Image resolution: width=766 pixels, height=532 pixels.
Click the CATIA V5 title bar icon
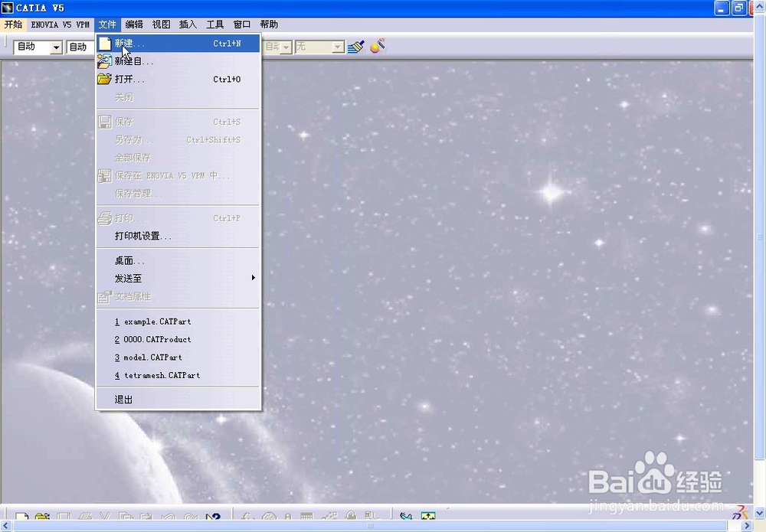click(x=8, y=8)
